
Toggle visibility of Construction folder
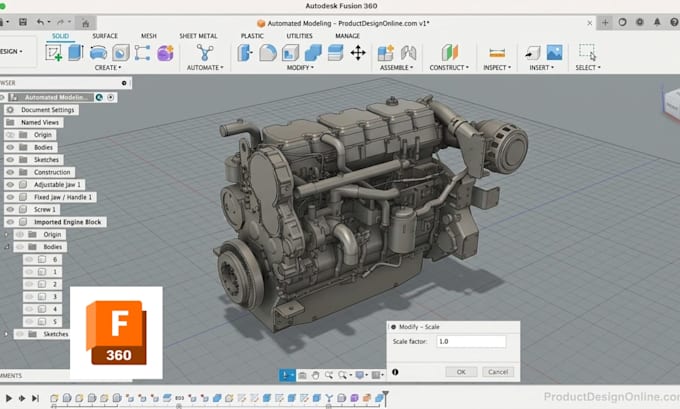(x=10, y=172)
